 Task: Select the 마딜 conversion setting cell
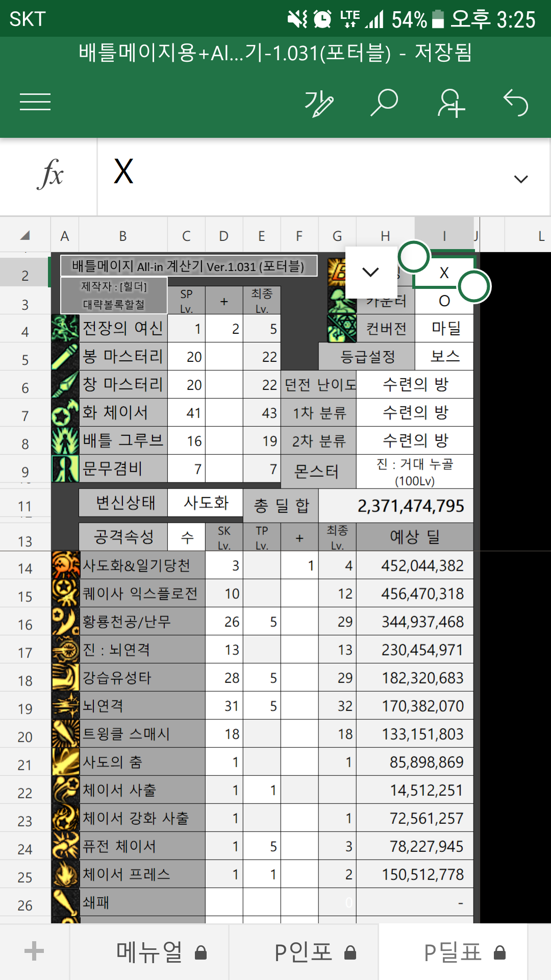[445, 328]
